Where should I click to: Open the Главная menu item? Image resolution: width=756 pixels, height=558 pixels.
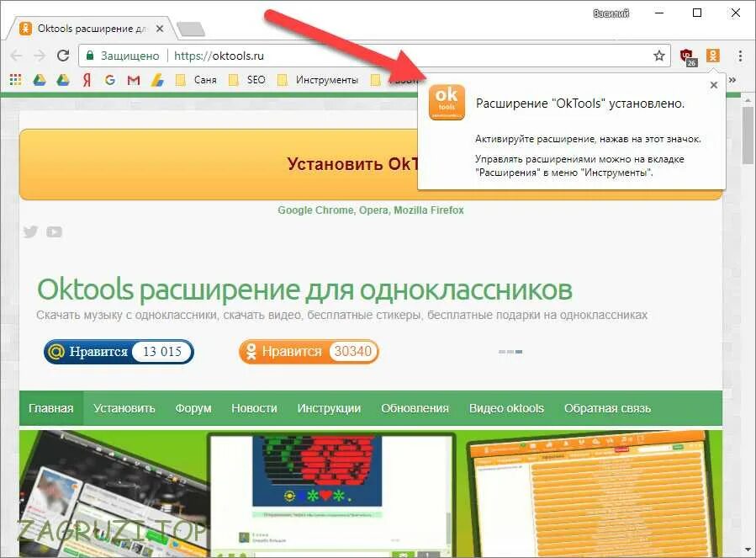(51, 408)
